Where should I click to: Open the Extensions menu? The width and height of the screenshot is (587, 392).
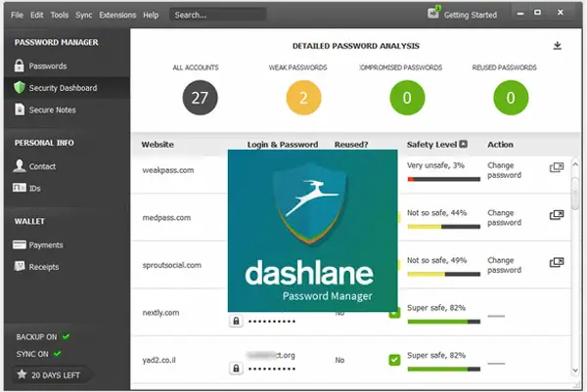117,15
